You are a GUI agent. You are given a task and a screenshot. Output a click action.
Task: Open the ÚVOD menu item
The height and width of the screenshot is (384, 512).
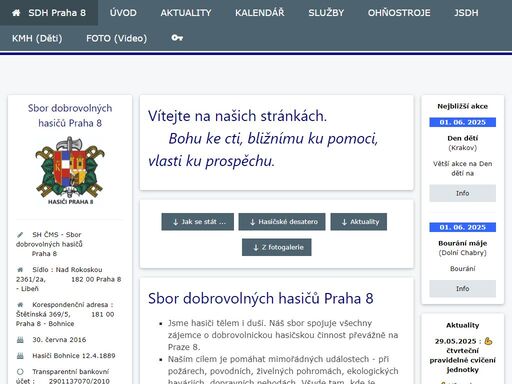point(123,13)
